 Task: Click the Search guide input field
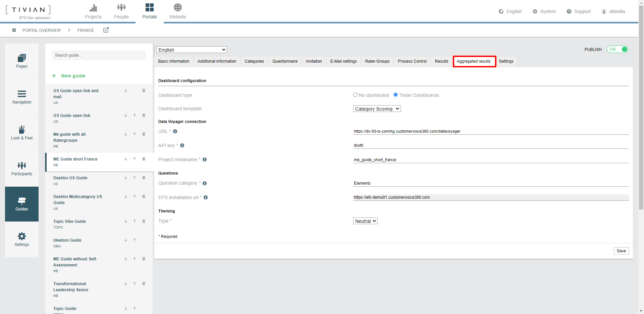coord(99,55)
